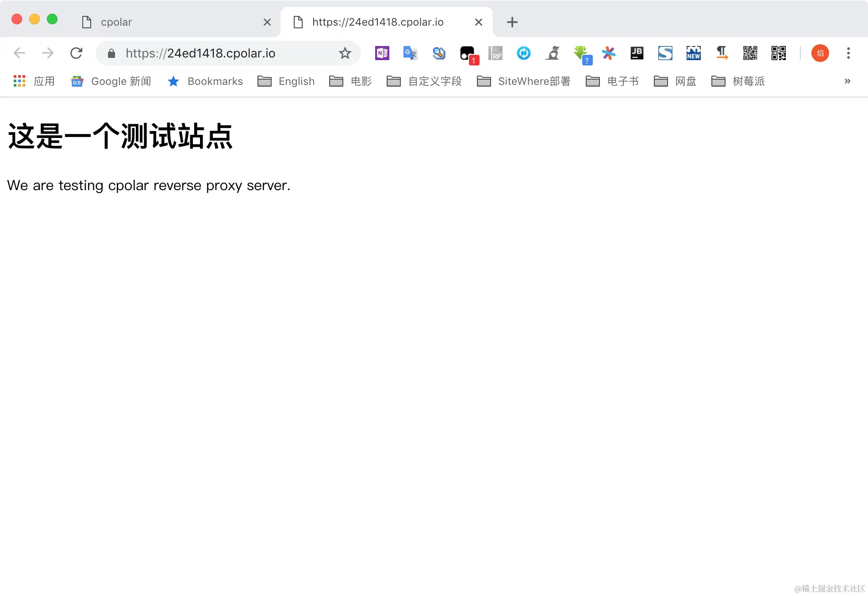Click the lock icon for site info

coord(111,53)
